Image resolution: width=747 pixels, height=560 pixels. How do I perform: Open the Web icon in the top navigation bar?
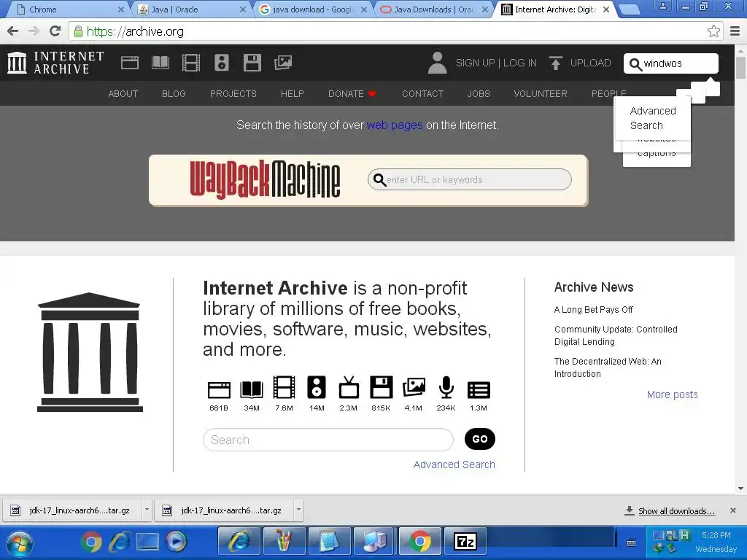pyautogui.click(x=130, y=63)
